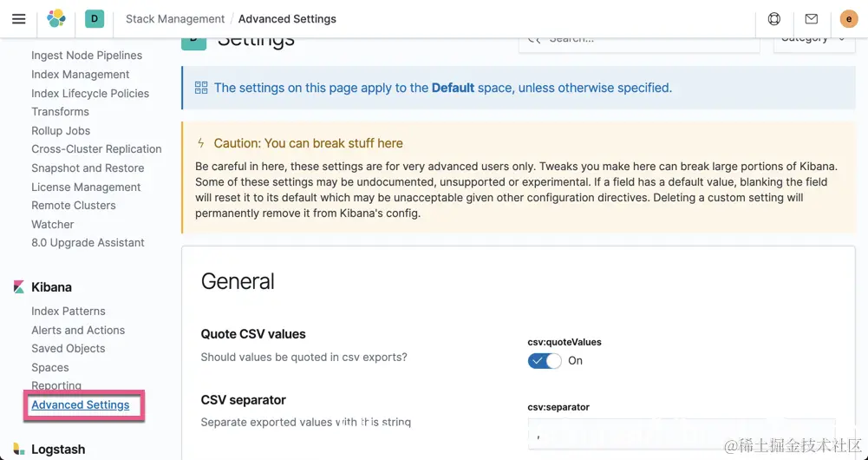Open Reporting in the sidebar

[x=56, y=385]
